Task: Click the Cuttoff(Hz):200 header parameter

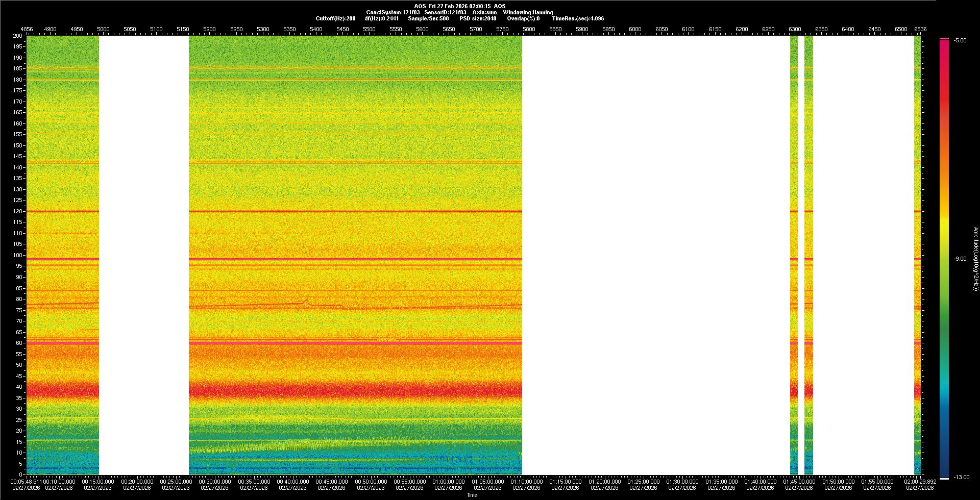Action: [335, 18]
